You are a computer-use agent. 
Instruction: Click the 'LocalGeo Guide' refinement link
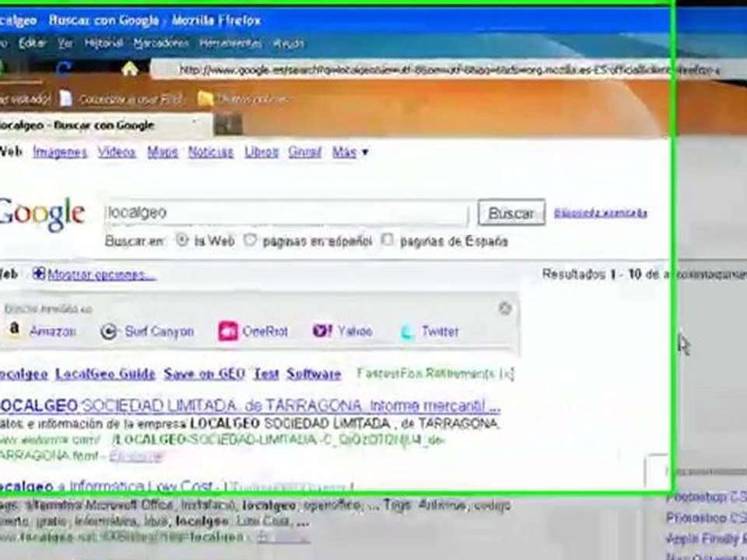pos(105,374)
